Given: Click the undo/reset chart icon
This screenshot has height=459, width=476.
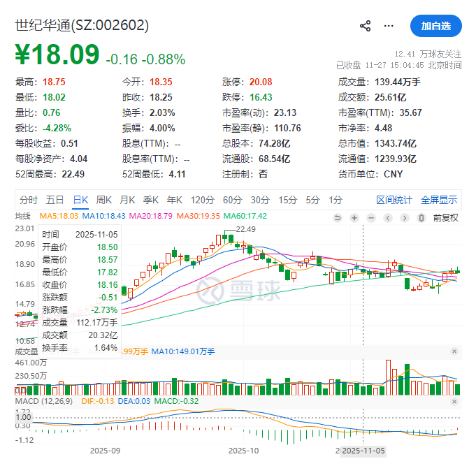Looking at the screenshot, I should 338,218.
